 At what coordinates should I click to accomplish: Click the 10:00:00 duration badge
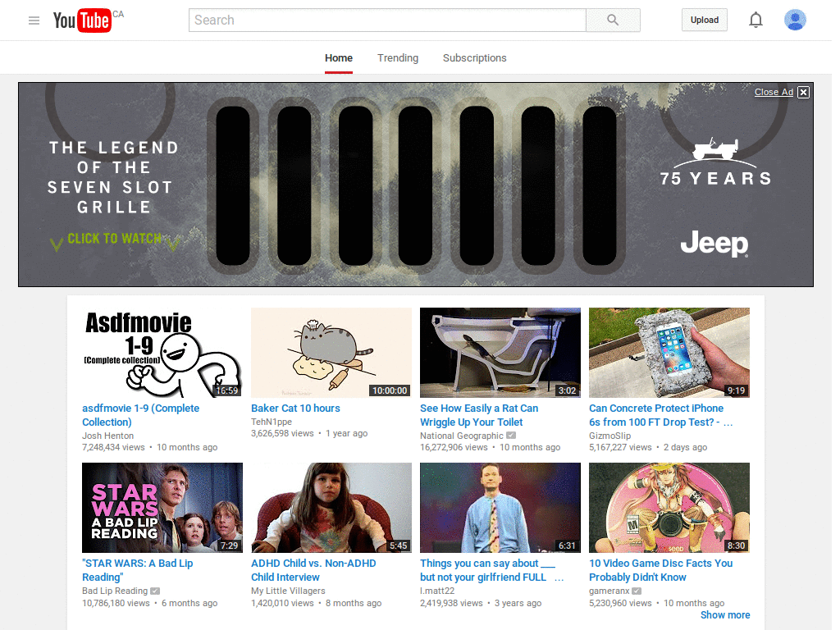click(390, 390)
